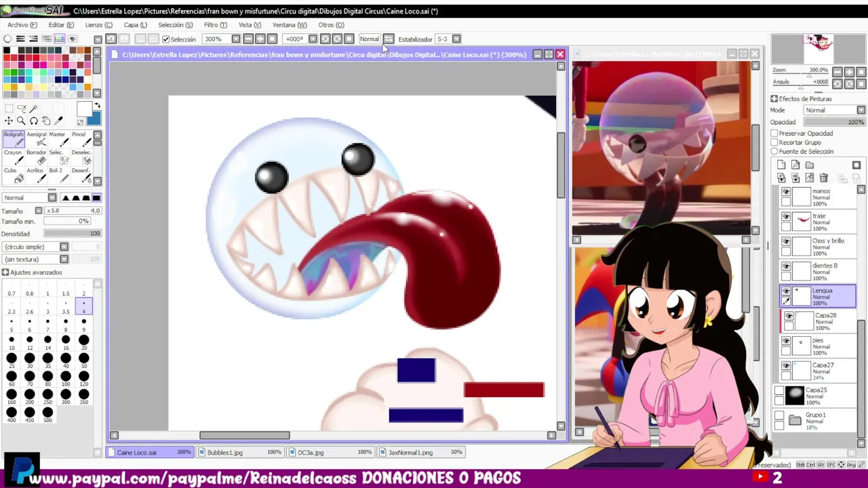The image size is (868, 488).
Task: Select the Lengua layer
Action: (x=818, y=296)
